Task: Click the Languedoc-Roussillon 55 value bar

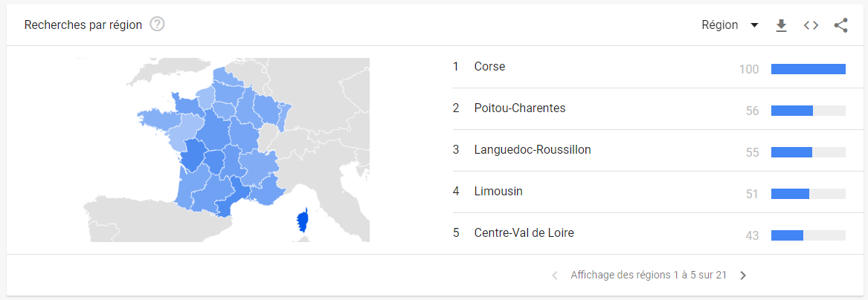Action: 808,152
